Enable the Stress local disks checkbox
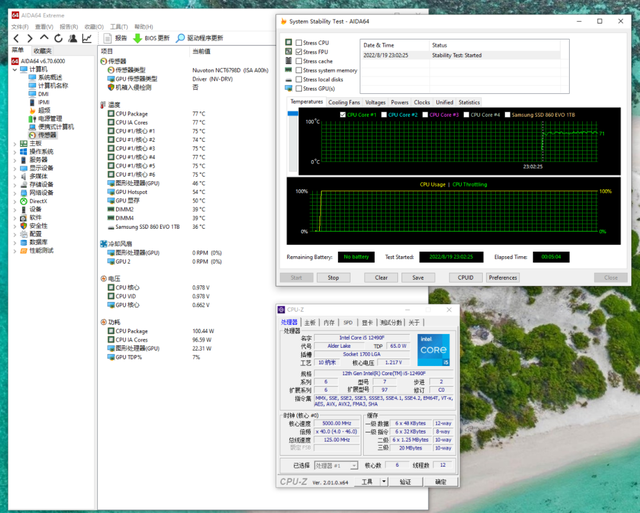This screenshot has height=513, width=640. (299, 79)
